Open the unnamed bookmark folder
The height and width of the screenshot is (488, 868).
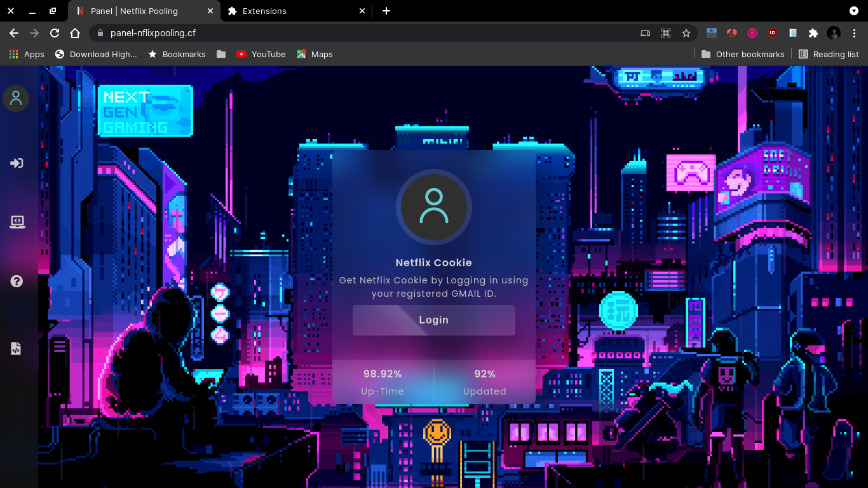click(221, 54)
